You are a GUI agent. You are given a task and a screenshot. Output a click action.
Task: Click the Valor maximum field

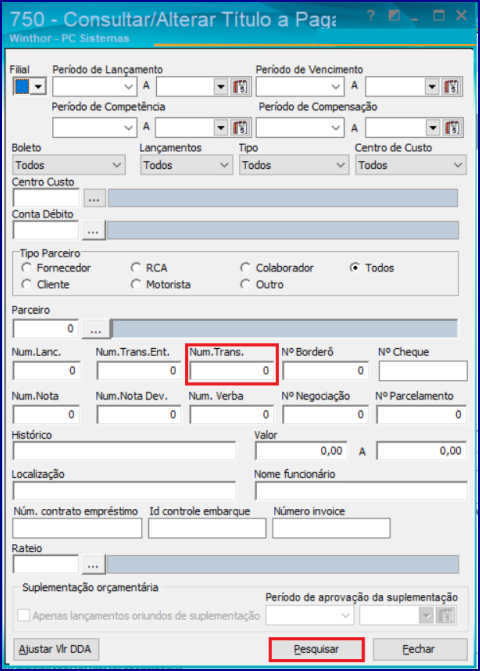[x=421, y=451]
